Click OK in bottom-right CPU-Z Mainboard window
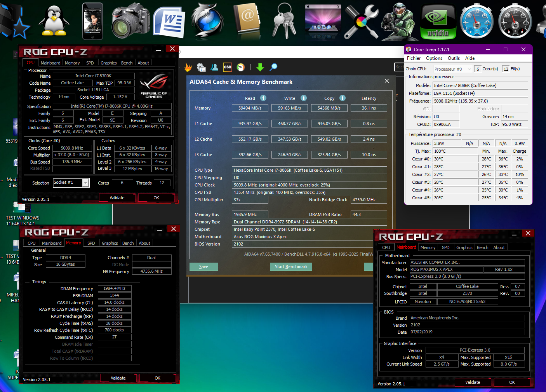This screenshot has height=392, width=546. tap(512, 382)
